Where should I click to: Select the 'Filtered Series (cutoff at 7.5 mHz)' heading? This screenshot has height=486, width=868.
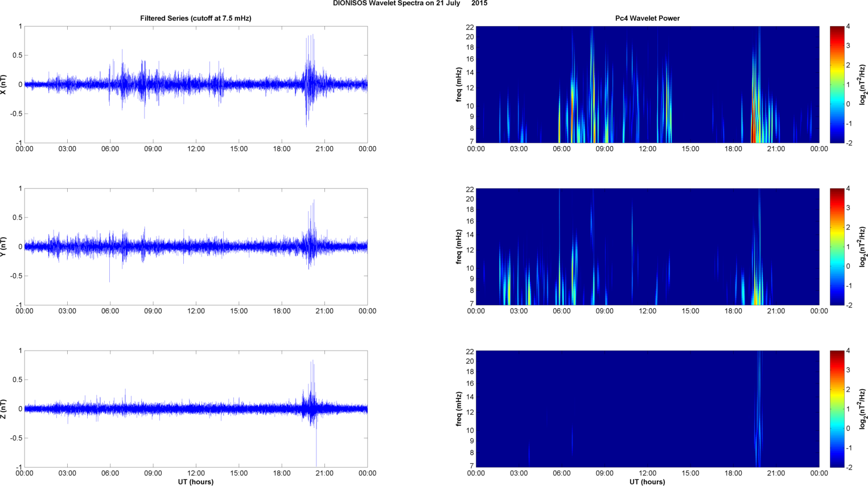pos(196,18)
